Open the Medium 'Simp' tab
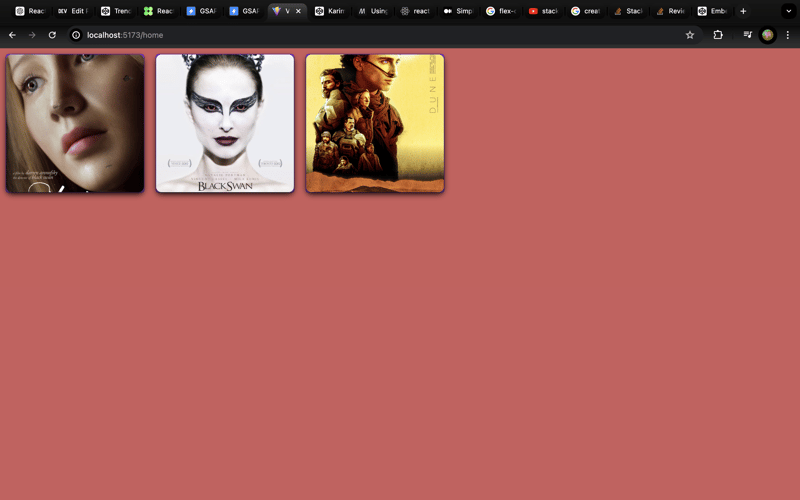800x500 pixels. [458, 11]
